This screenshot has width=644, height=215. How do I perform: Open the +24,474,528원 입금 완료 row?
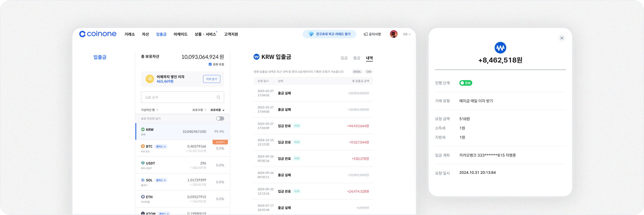coord(313,191)
